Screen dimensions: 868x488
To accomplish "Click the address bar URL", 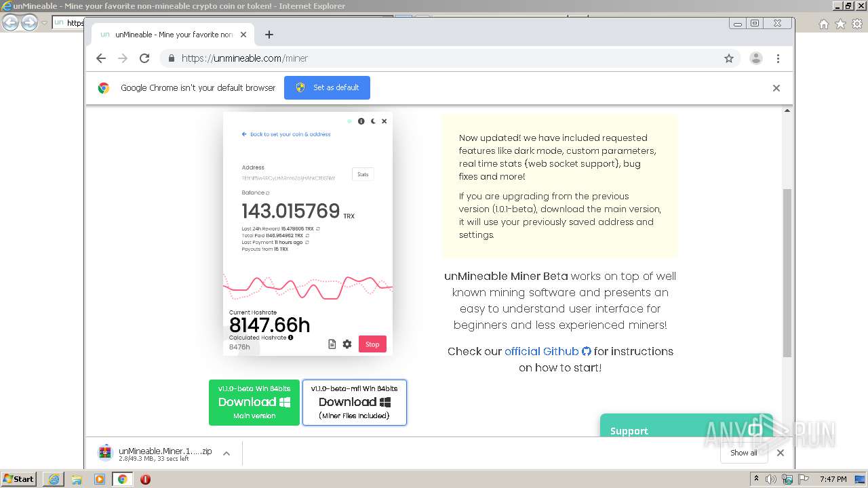I will [245, 58].
